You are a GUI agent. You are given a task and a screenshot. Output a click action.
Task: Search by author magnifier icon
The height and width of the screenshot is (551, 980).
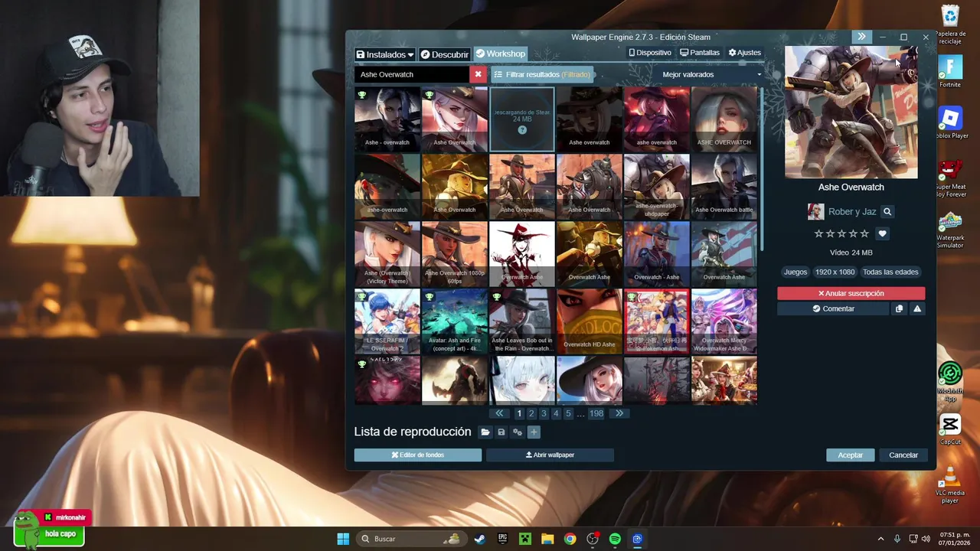click(887, 212)
